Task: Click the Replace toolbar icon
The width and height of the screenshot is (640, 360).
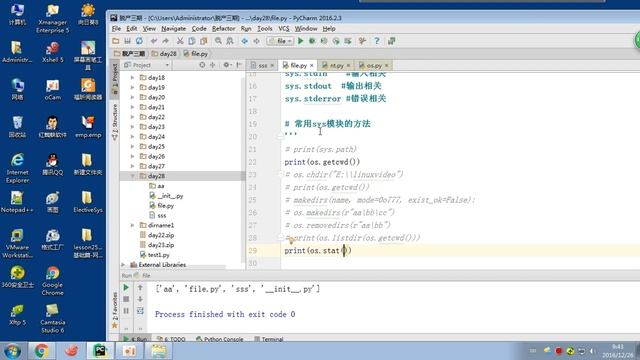Action: [230, 41]
